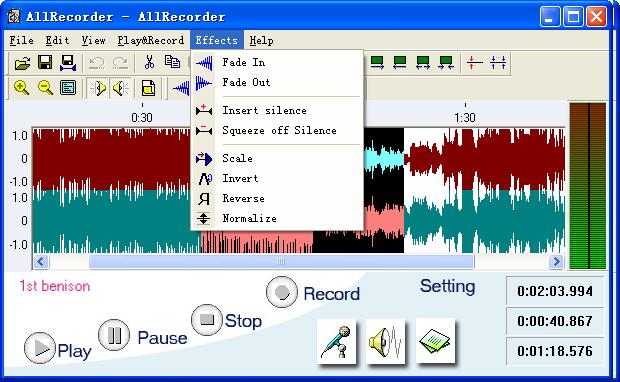This screenshot has height=382, width=620.
Task: Open the View menu
Action: pyautogui.click(x=93, y=40)
